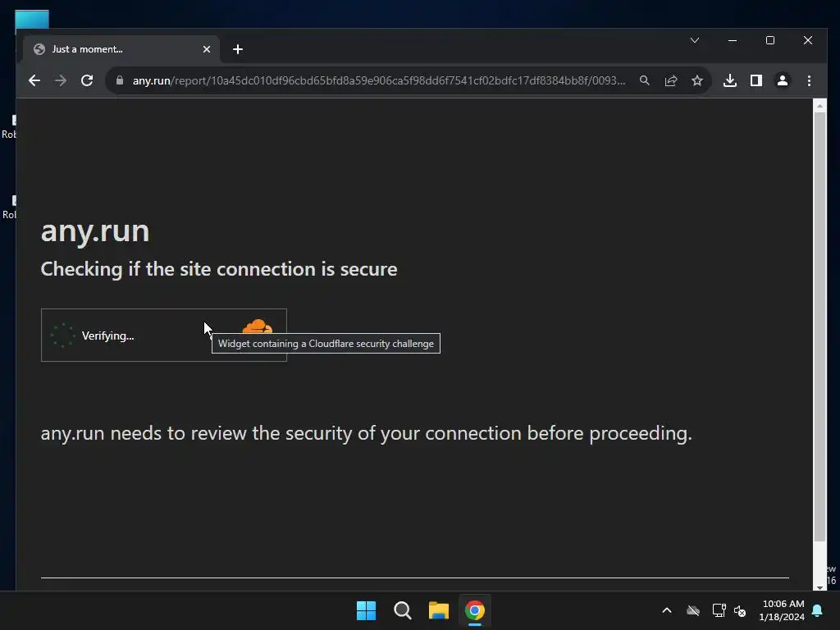Click the forward navigation arrow
The image size is (840, 630).
pos(61,80)
